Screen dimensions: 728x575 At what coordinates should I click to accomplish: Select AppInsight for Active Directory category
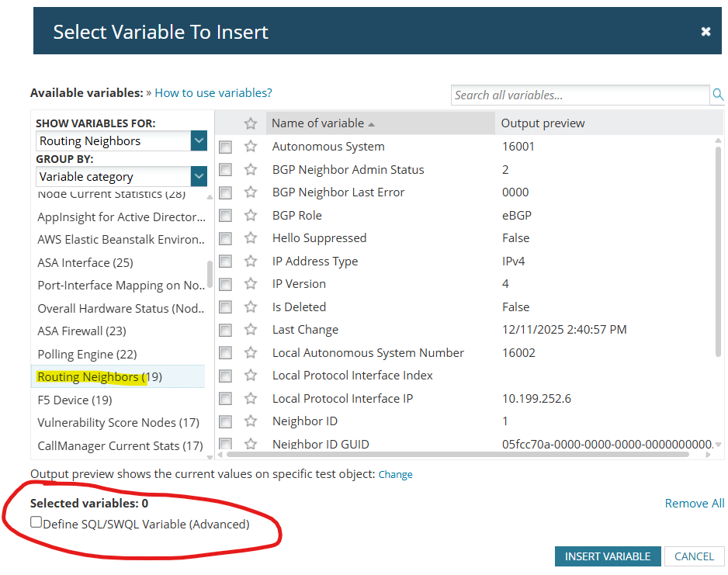121,216
